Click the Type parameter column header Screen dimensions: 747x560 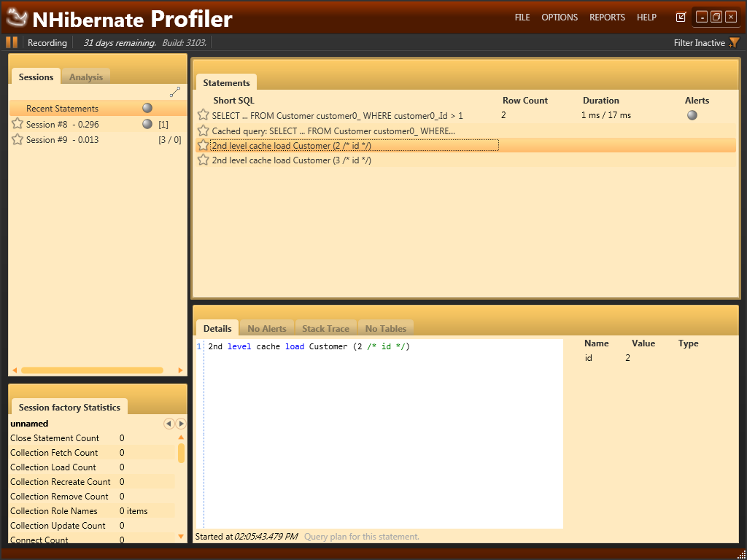688,343
